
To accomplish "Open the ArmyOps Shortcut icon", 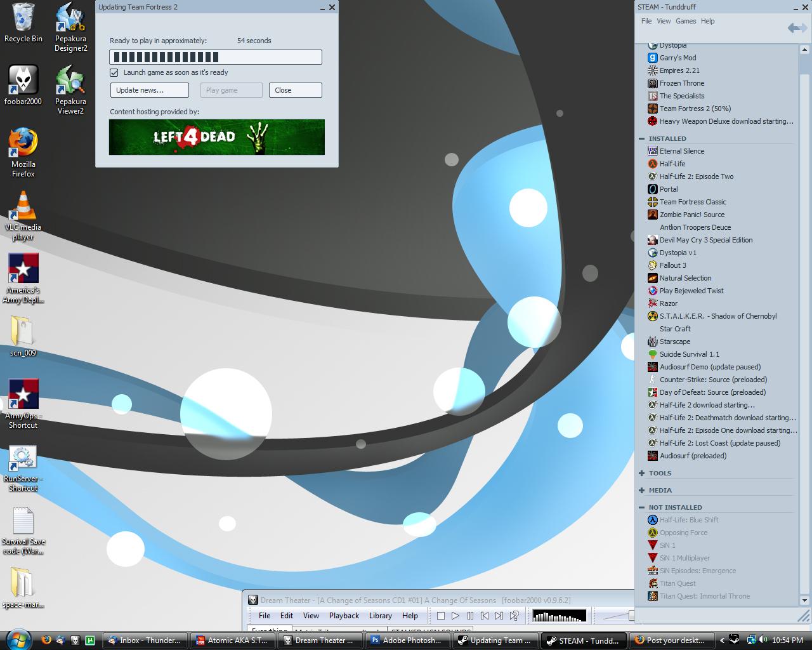I will click(x=23, y=404).
